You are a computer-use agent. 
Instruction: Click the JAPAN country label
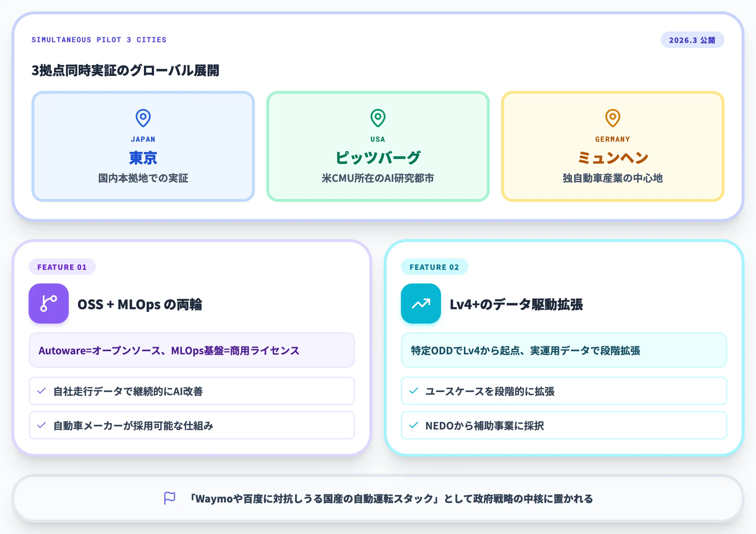coord(143,139)
